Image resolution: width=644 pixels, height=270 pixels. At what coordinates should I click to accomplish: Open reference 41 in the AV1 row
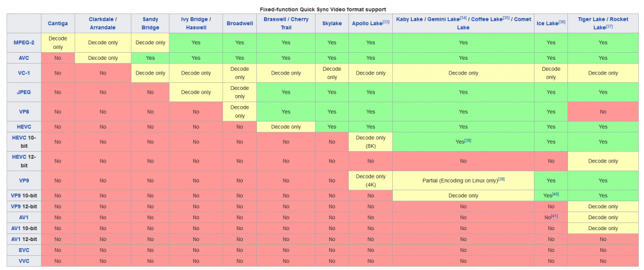coord(554,216)
